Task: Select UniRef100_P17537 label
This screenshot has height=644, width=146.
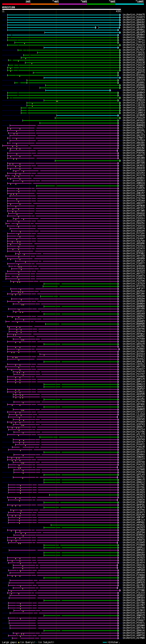Action: 134,50
